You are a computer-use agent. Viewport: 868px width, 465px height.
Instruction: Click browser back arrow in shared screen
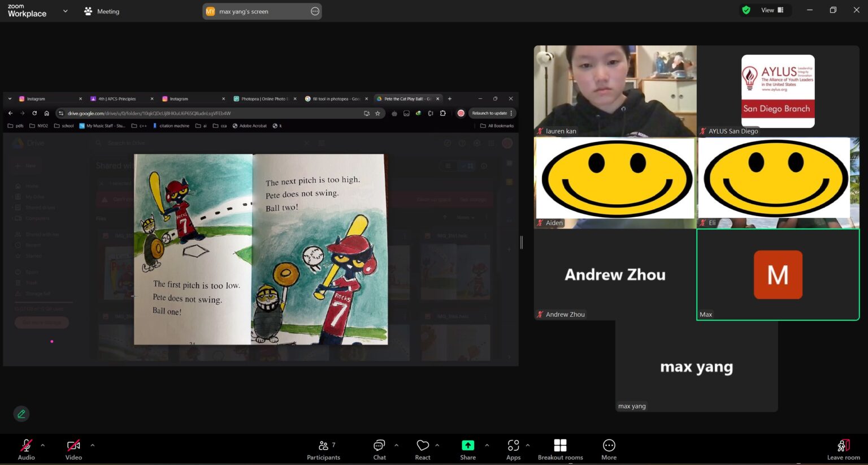point(10,113)
